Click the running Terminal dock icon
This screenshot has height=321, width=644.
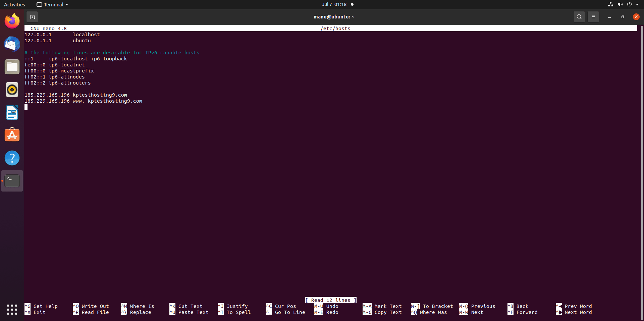pos(12,181)
